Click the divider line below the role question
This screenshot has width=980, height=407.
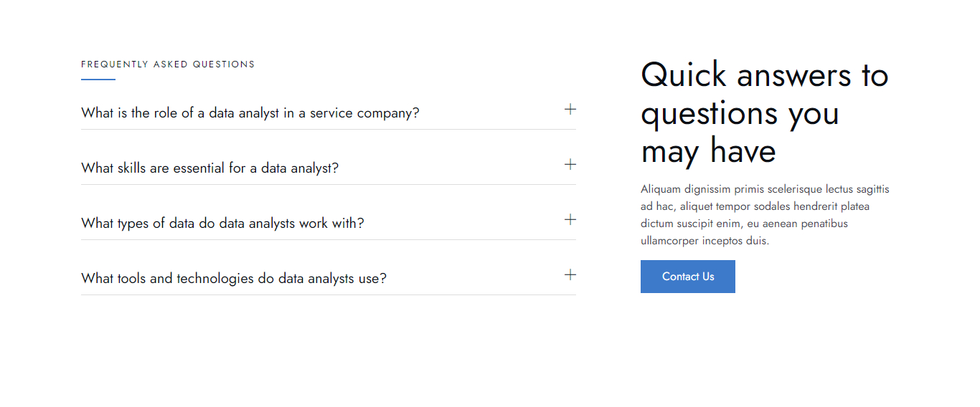pyautogui.click(x=328, y=130)
